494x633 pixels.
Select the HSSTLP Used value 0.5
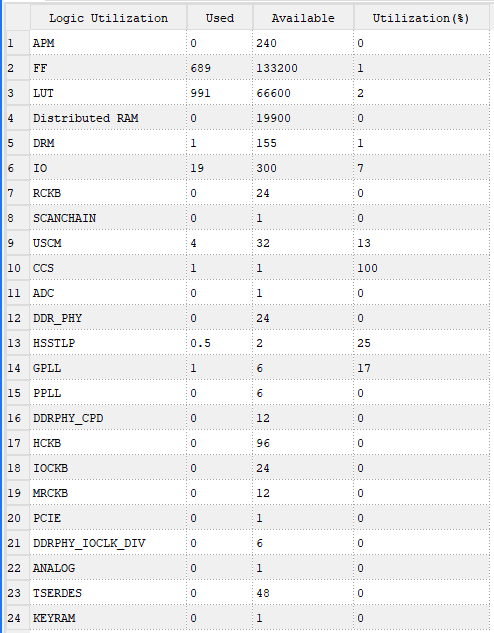(x=220, y=343)
